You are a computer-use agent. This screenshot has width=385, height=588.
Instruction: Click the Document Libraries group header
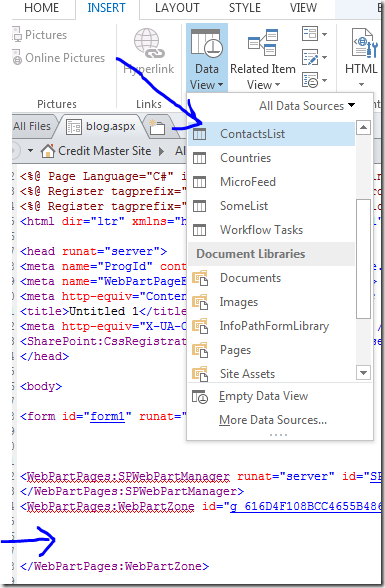coord(271,254)
